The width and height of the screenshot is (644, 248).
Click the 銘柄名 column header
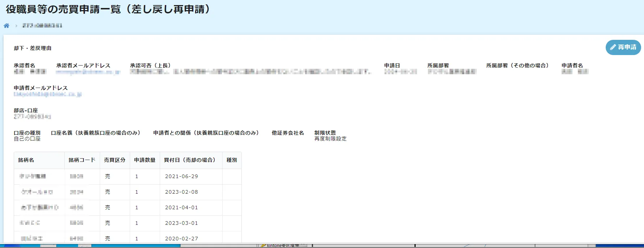coord(26,160)
